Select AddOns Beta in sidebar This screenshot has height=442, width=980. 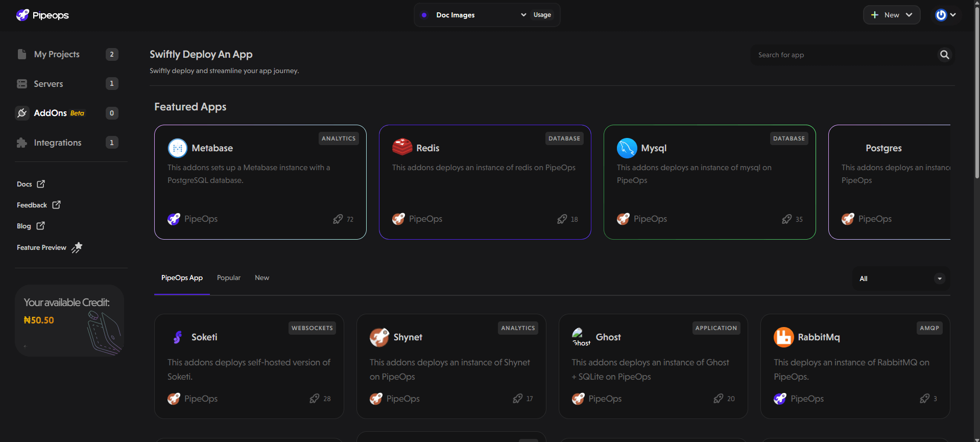tap(67, 113)
